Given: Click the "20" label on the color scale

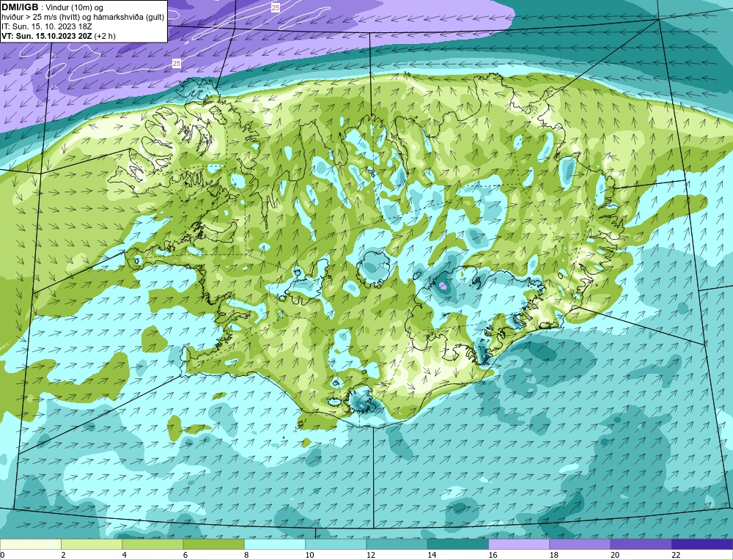Looking at the screenshot, I should tap(615, 555).
